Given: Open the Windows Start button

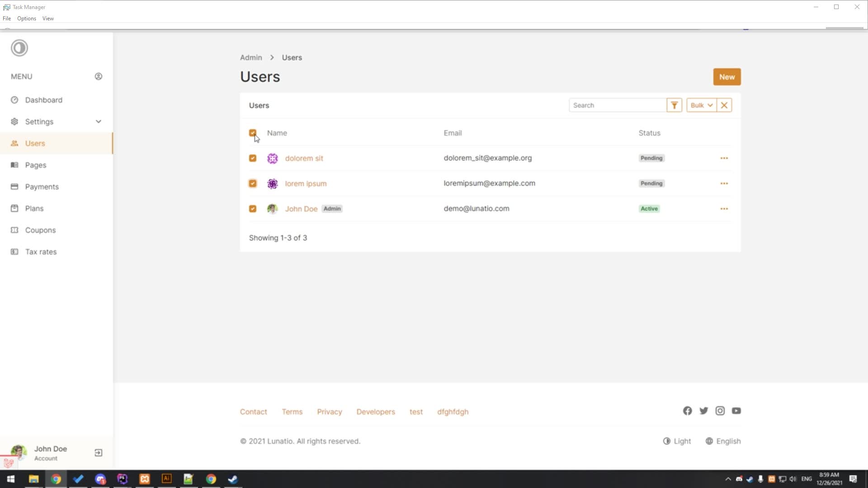Looking at the screenshot, I should click(x=11, y=479).
